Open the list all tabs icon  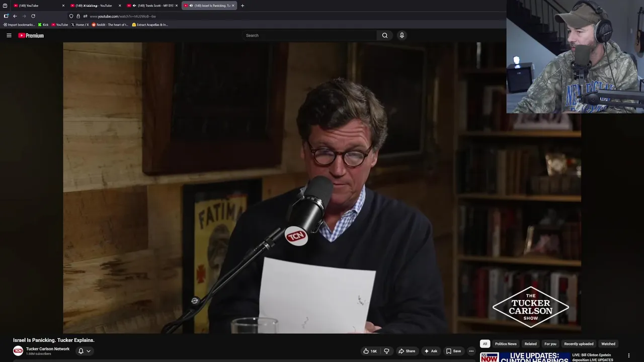pos(5,6)
